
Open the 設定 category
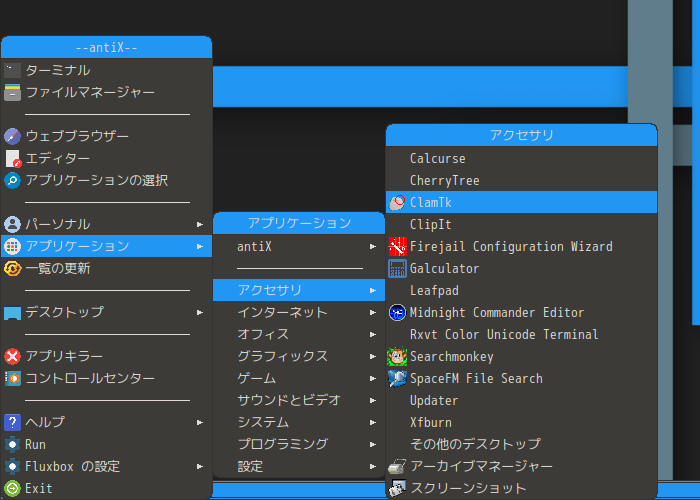[x=299, y=467]
